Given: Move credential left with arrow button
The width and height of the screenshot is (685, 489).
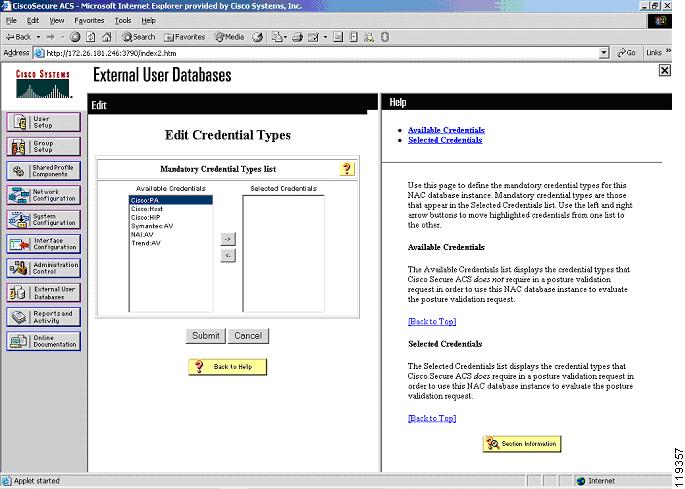Looking at the screenshot, I should click(x=228, y=255).
